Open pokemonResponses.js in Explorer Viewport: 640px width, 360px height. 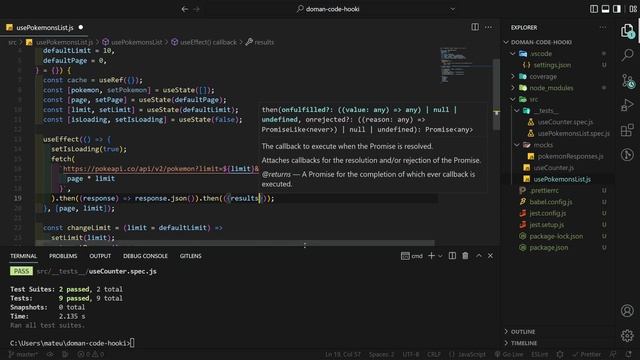click(570, 156)
